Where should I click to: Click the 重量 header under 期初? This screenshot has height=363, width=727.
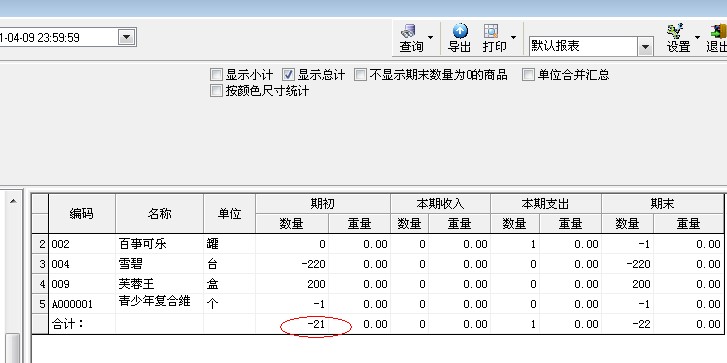pyautogui.click(x=359, y=224)
